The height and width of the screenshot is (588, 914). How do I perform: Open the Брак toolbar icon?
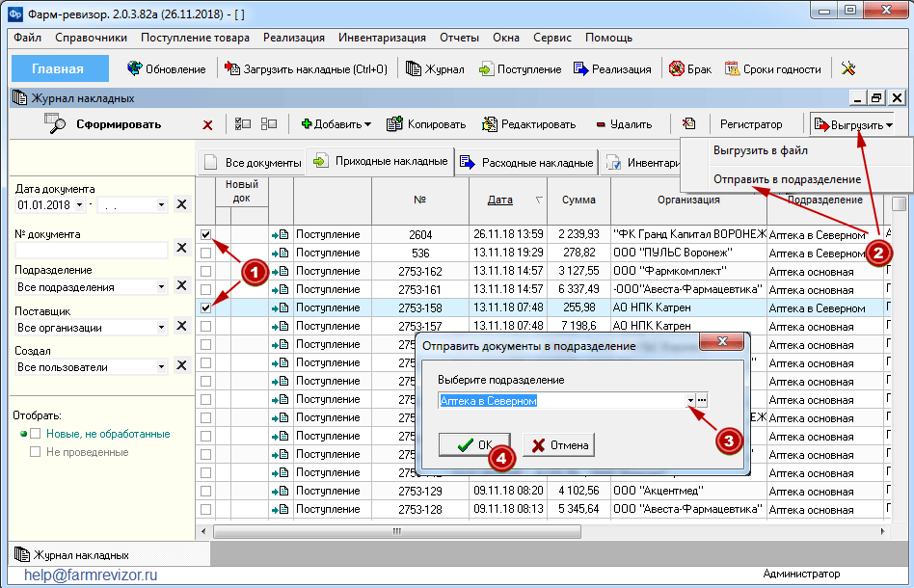pyautogui.click(x=676, y=68)
